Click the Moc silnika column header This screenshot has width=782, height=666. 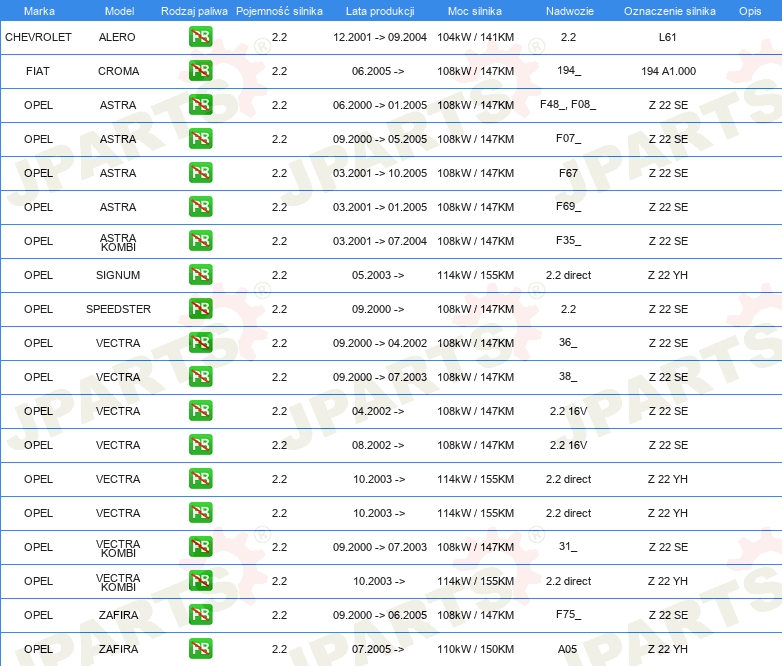tap(475, 11)
